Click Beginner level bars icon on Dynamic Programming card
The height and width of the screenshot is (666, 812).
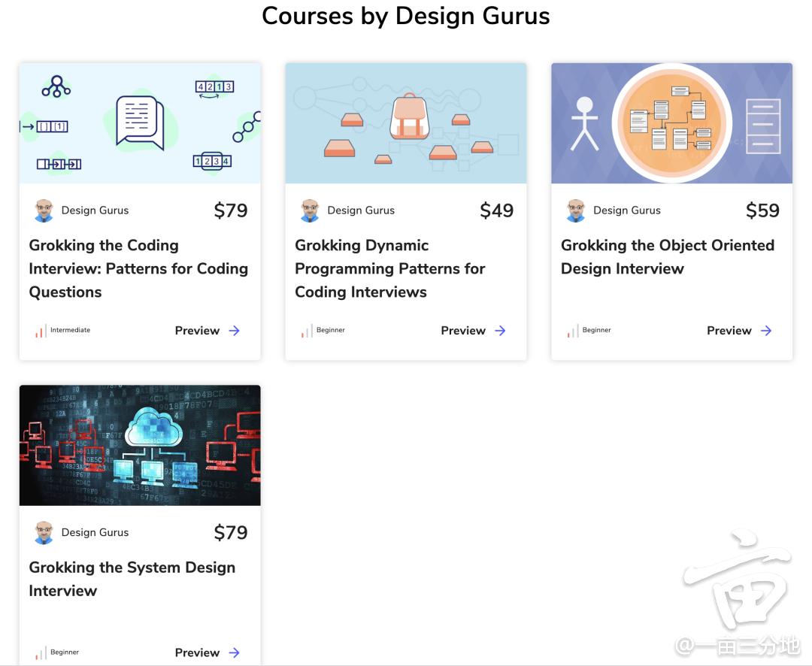pyautogui.click(x=307, y=331)
